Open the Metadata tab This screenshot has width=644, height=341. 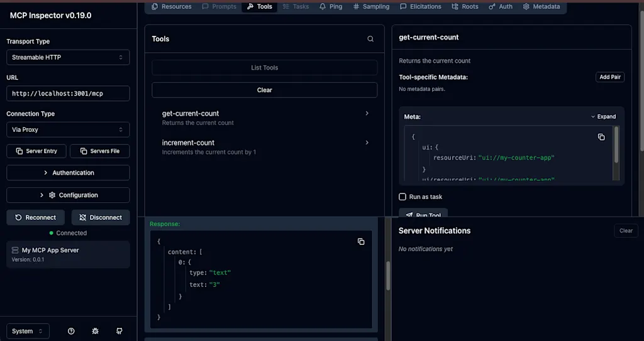point(541,6)
